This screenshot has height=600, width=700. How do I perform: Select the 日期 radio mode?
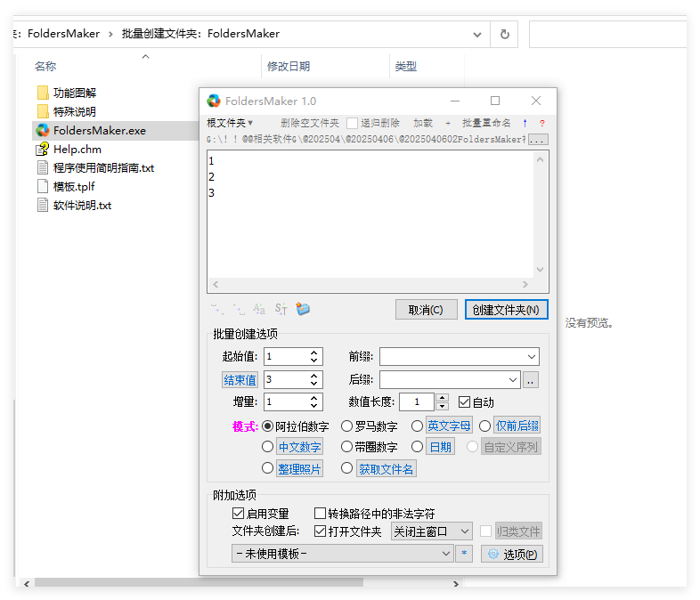[417, 447]
